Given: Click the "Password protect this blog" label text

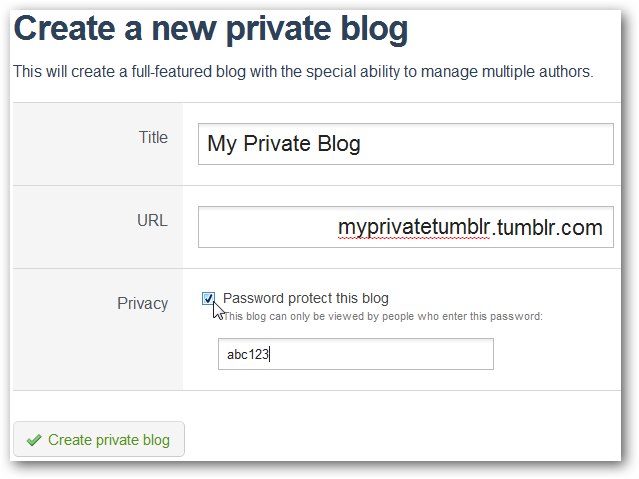Looking at the screenshot, I should coord(306,298).
